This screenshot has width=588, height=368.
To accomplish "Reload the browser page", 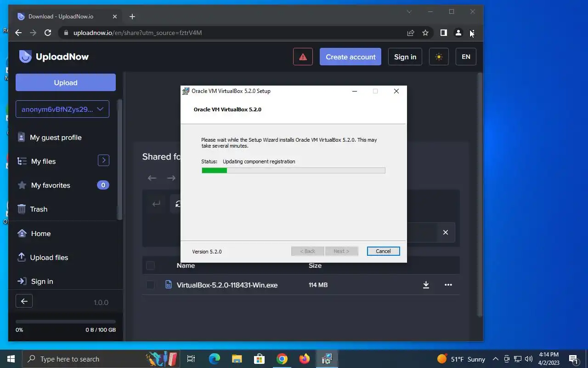I will click(48, 33).
